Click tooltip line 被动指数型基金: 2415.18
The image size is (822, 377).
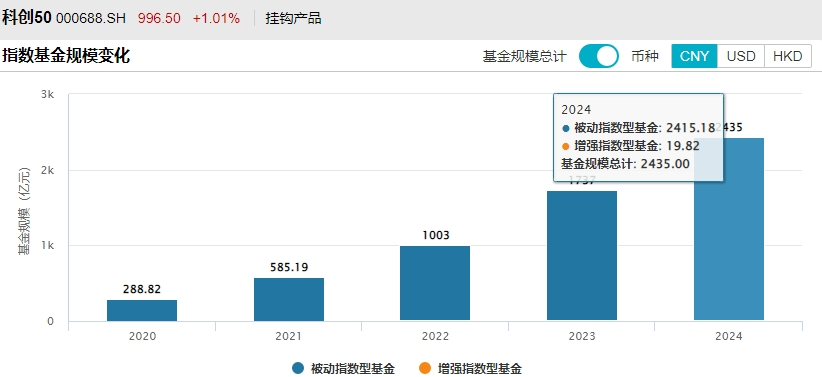(639, 128)
